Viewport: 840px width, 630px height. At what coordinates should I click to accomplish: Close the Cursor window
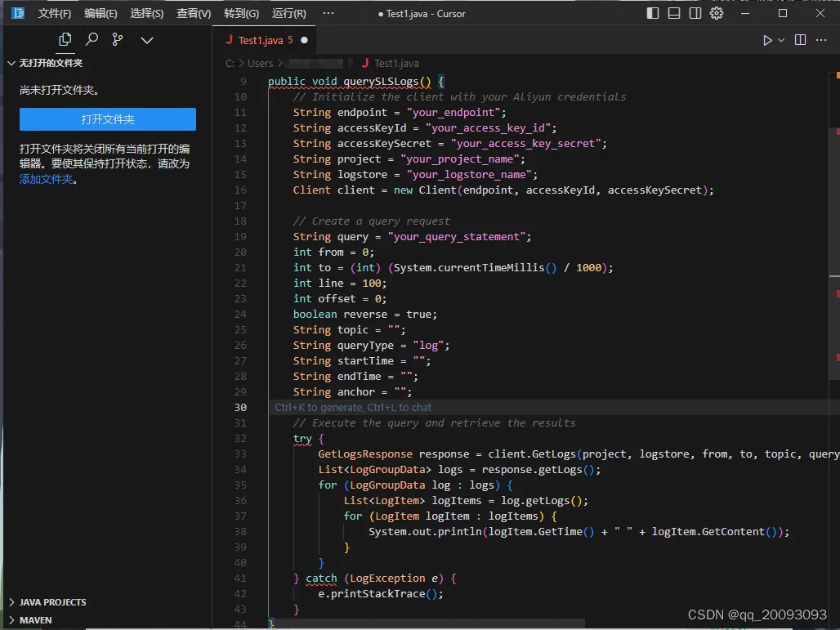(x=820, y=13)
